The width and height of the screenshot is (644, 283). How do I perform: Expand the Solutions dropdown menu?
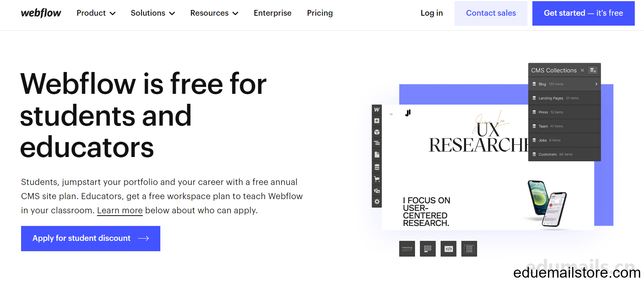tap(153, 13)
